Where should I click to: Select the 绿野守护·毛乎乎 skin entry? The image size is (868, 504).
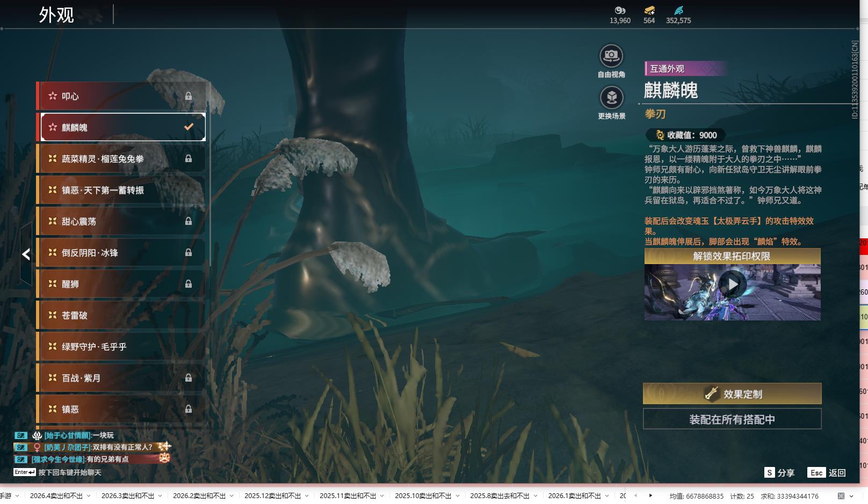point(121,347)
